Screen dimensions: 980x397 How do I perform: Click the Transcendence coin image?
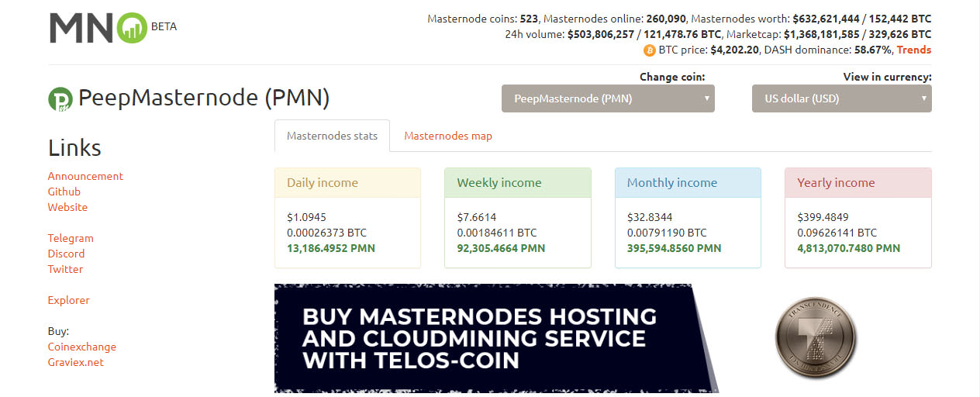click(x=817, y=336)
